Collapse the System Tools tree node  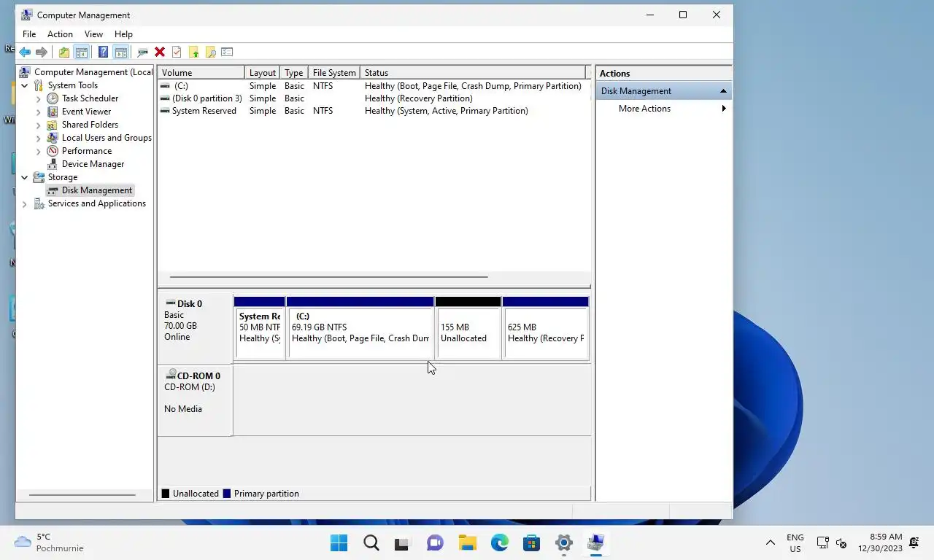coord(25,85)
